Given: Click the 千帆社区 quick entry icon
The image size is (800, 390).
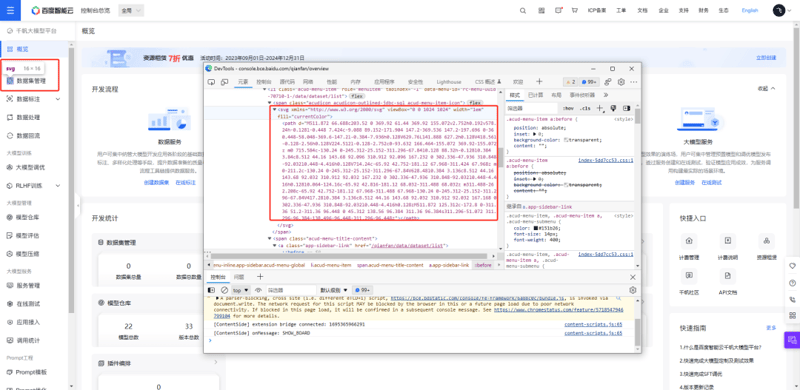Looking at the screenshot, I should tap(689, 276).
